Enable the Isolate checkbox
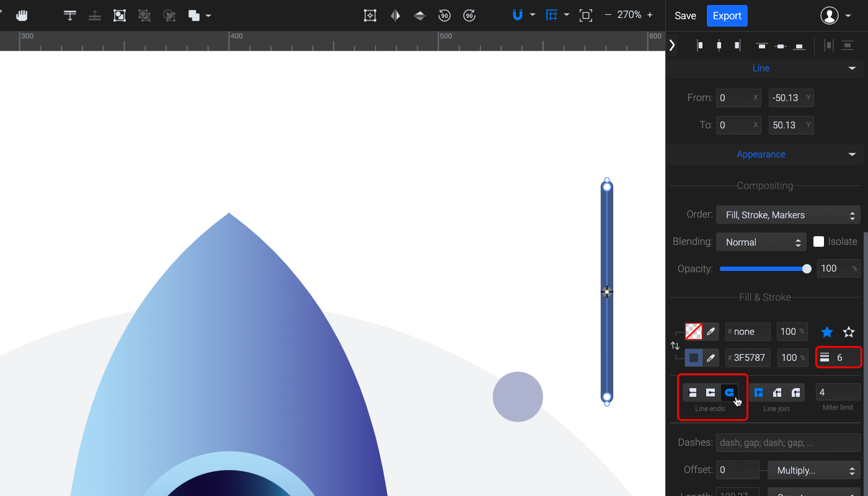 point(818,241)
